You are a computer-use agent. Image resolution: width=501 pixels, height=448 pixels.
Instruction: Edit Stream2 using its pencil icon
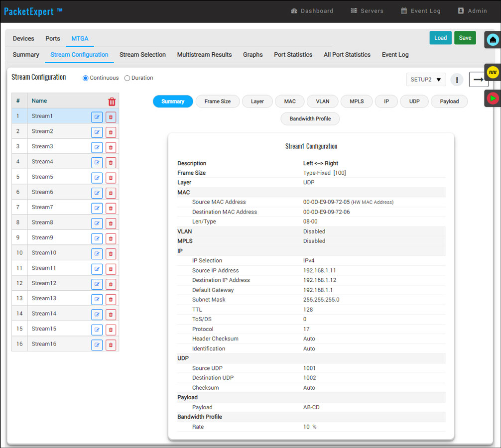97,132
